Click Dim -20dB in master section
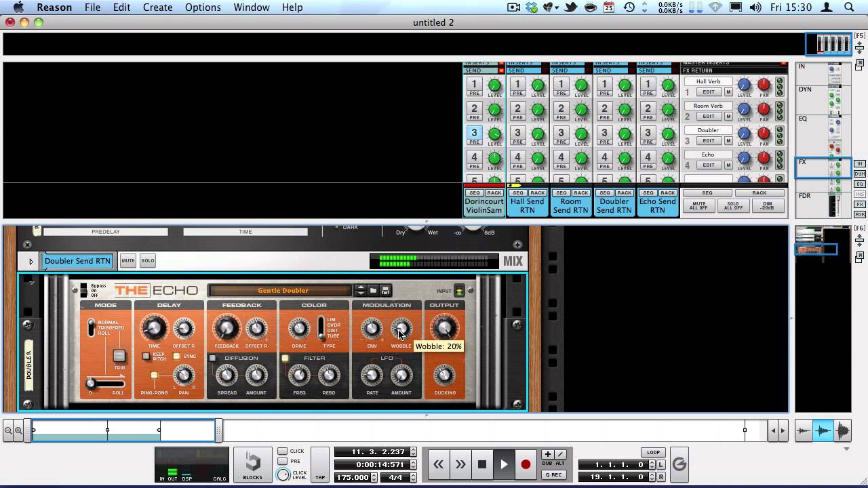The width and height of the screenshot is (868, 488). pyautogui.click(x=768, y=205)
